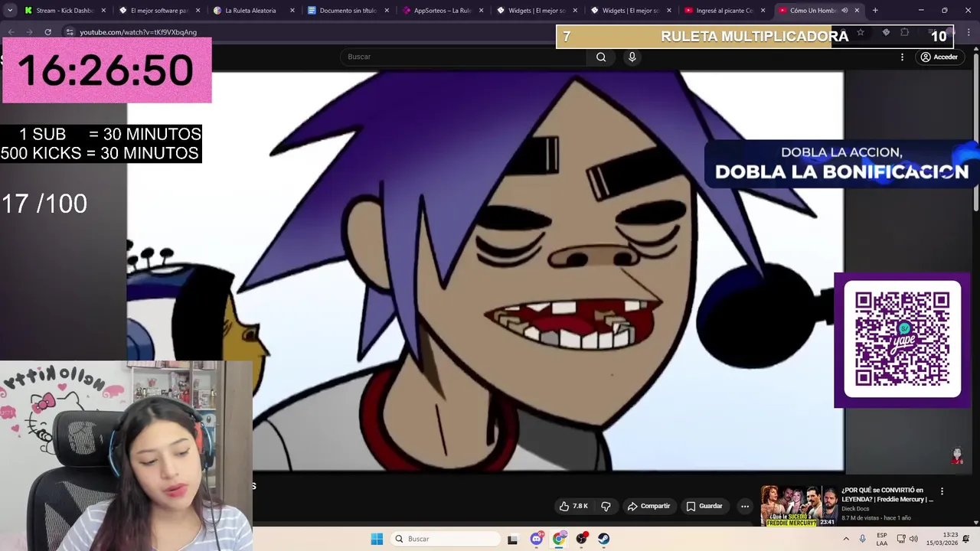The image size is (980, 551).
Task: Click the system tray microphone icon
Action: [x=863, y=539]
